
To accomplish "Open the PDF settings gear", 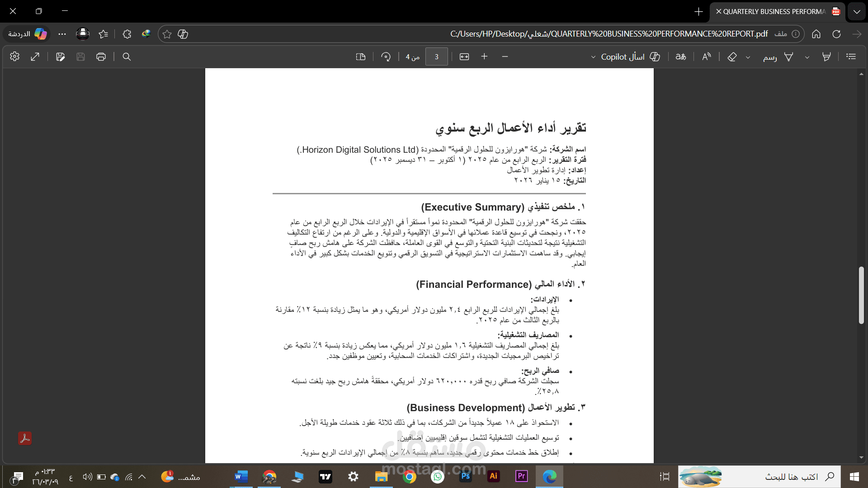I will coord(14,56).
